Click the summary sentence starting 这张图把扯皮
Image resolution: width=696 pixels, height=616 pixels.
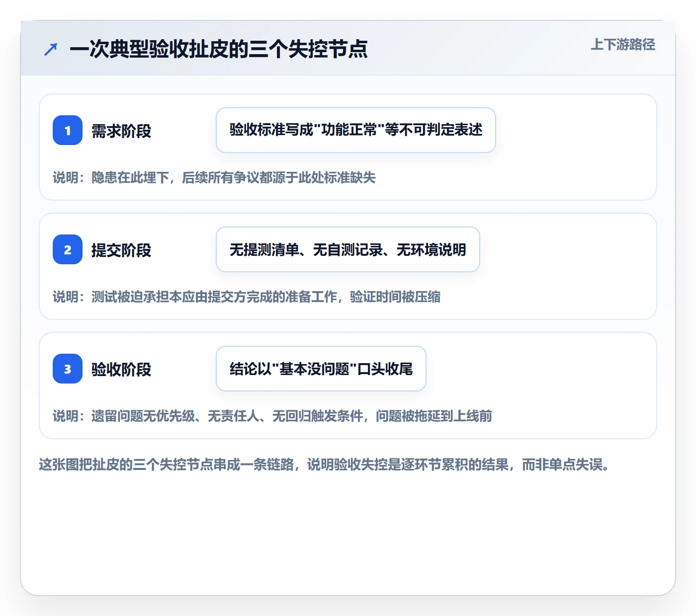(325, 464)
